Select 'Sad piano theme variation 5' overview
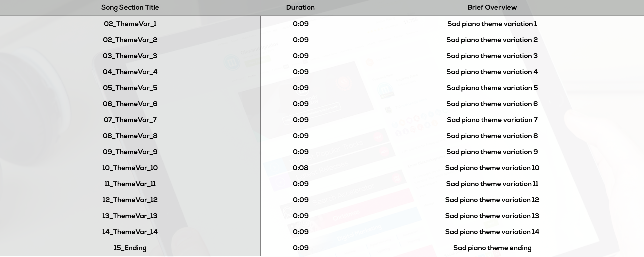This screenshot has width=644, height=257. [x=492, y=88]
